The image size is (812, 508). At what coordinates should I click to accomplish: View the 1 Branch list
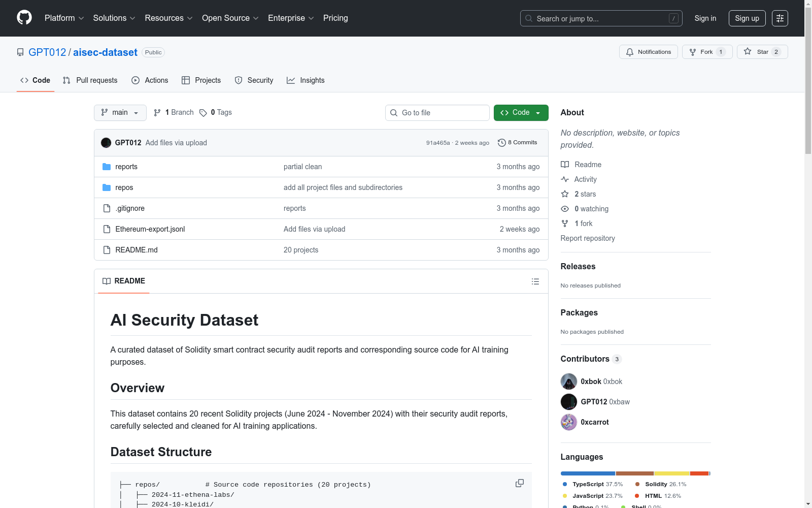[174, 113]
